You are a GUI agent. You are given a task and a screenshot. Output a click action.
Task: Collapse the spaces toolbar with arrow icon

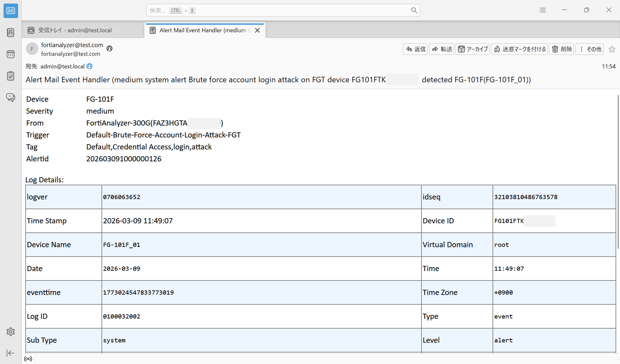tap(11, 353)
